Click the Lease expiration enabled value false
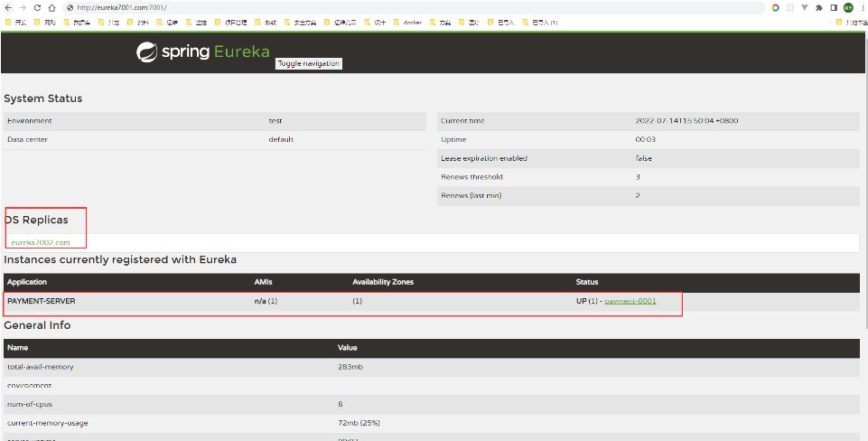Image resolution: width=868 pixels, height=441 pixels. 644,158
